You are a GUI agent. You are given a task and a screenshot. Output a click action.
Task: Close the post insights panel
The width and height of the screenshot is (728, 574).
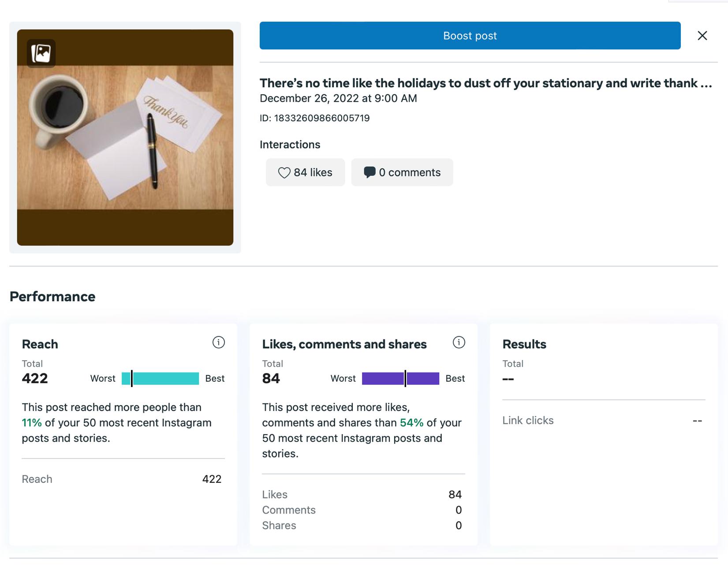[702, 36]
